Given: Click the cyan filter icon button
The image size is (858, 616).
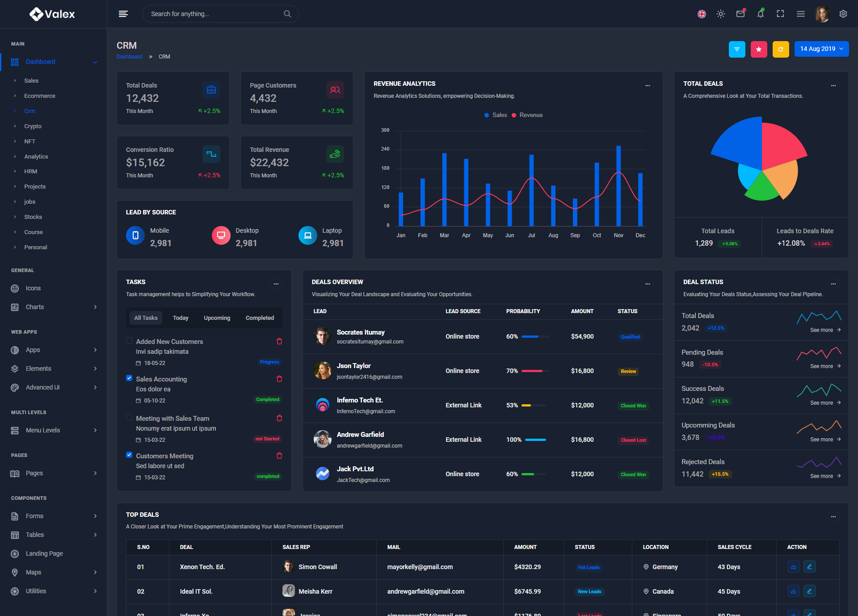Looking at the screenshot, I should (737, 49).
